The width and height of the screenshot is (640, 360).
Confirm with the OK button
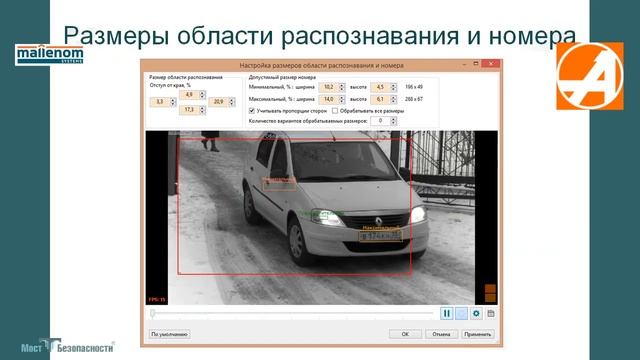click(405, 334)
